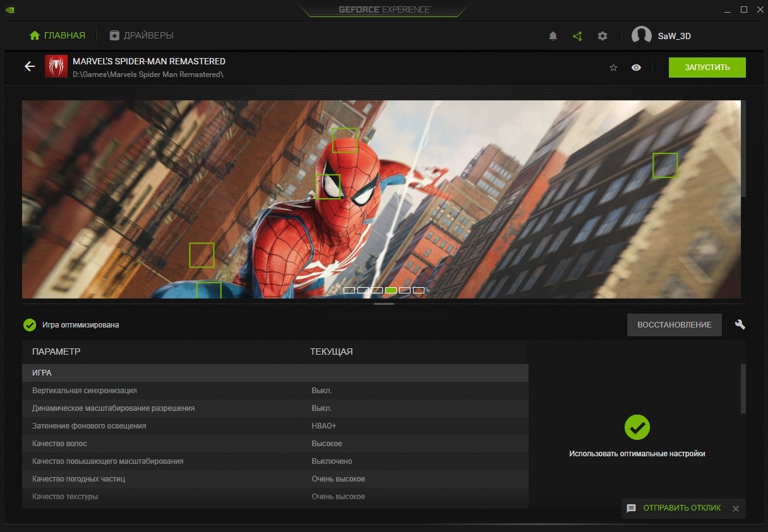Image resolution: width=768 pixels, height=532 pixels.
Task: Click the Высокое value
Action: [x=327, y=444]
